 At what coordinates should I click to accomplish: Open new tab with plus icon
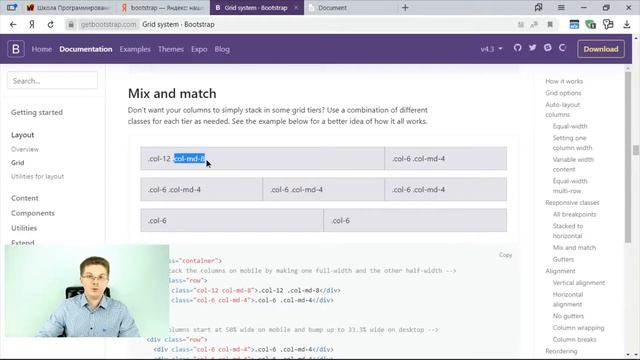pos(405,8)
